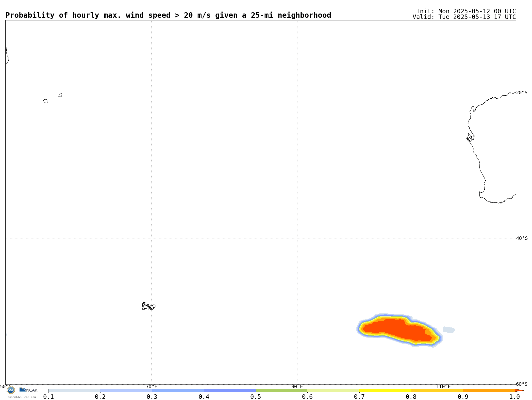This screenshot has height=400, width=532.
Task: Click the 90°E longitude label
Action: tap(297, 387)
